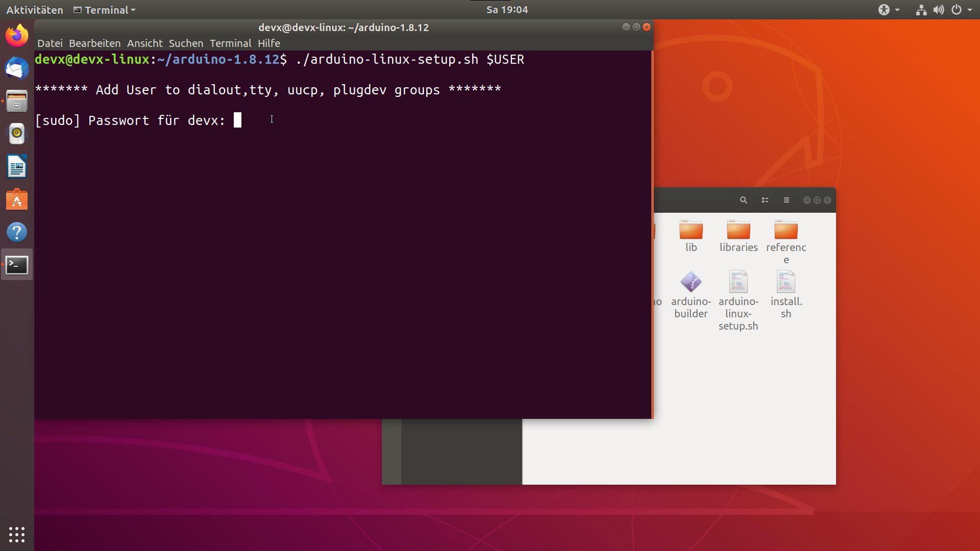The width and height of the screenshot is (980, 551).
Task: Show applications grid button
Action: coord(17,534)
